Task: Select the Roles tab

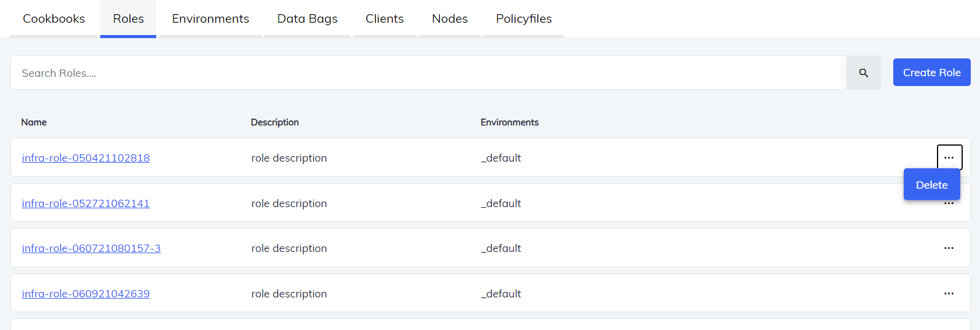Action: click(x=128, y=19)
